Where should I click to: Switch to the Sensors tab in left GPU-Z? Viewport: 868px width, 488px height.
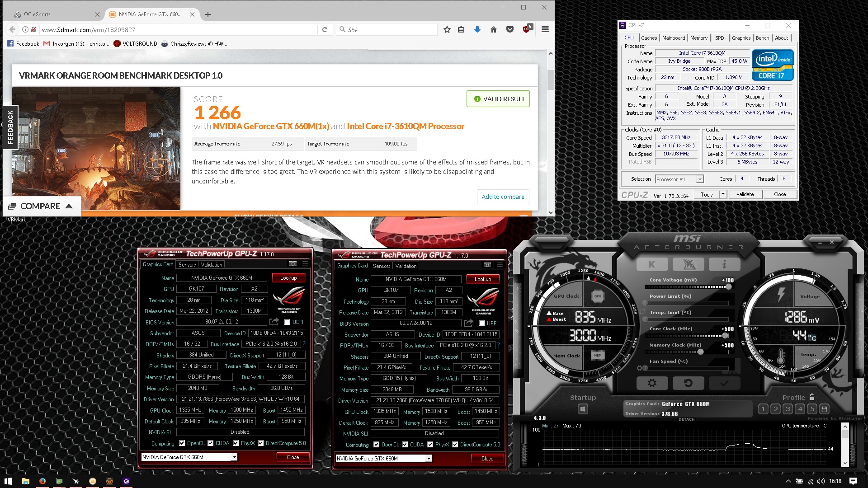(x=187, y=265)
